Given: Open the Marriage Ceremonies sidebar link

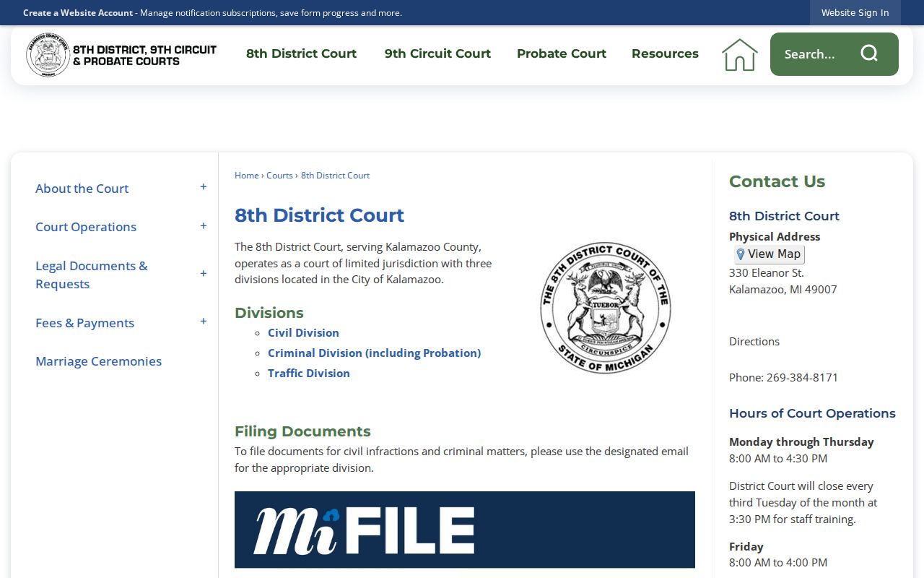Looking at the screenshot, I should (98, 361).
